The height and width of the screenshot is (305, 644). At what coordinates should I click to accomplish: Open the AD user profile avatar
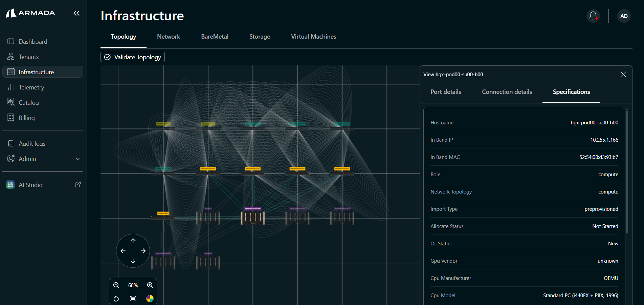point(624,16)
